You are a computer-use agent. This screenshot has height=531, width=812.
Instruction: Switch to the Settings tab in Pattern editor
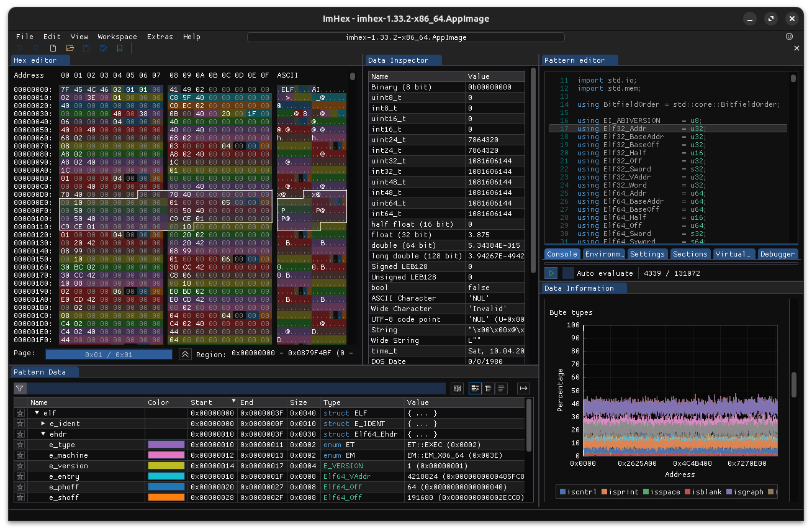coord(647,254)
